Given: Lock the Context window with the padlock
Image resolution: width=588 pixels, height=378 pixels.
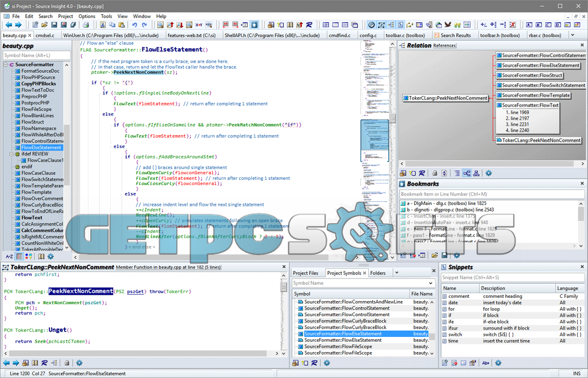Looking at the screenshot, I should 67,362.
